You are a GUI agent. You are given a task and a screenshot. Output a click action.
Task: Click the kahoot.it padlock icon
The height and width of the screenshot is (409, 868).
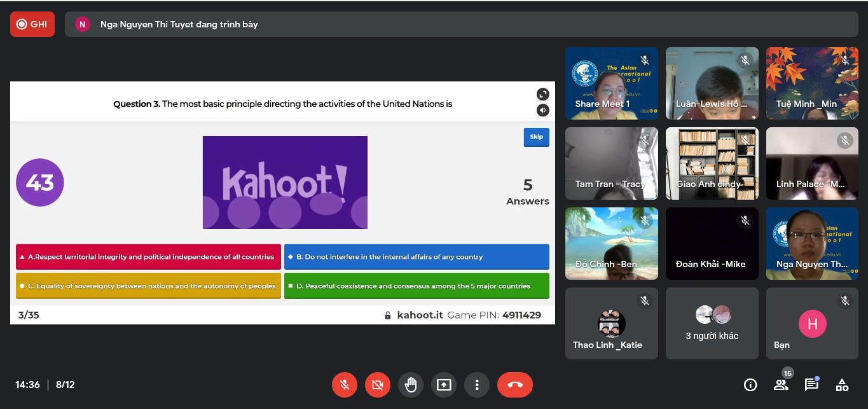pos(388,315)
